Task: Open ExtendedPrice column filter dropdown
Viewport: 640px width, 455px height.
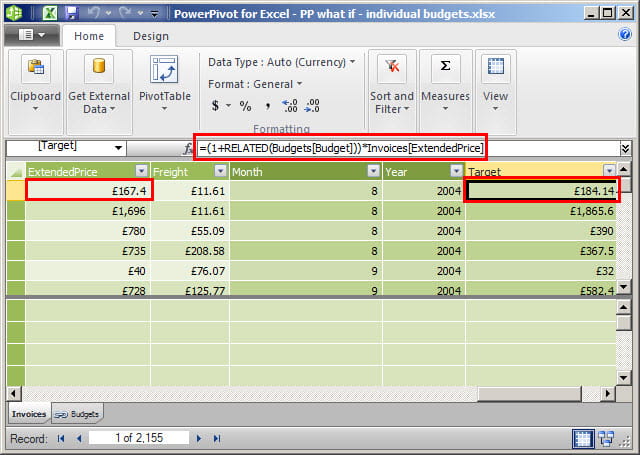Action: coord(141,171)
